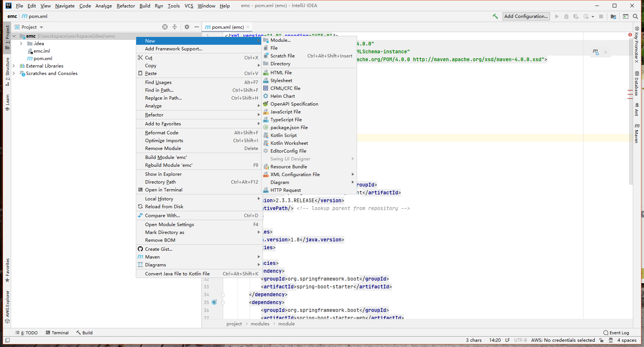Click the locate target icon in Project panel
This screenshot has height=347, width=644.
click(165, 27)
